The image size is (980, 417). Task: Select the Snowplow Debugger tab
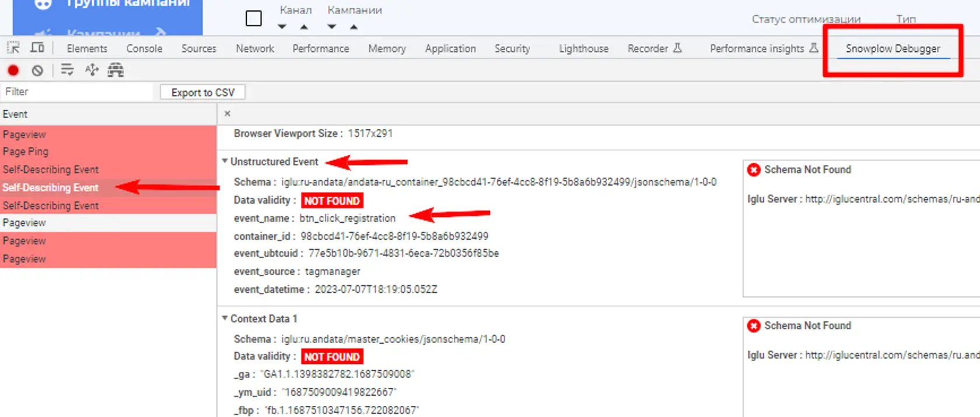click(x=893, y=48)
